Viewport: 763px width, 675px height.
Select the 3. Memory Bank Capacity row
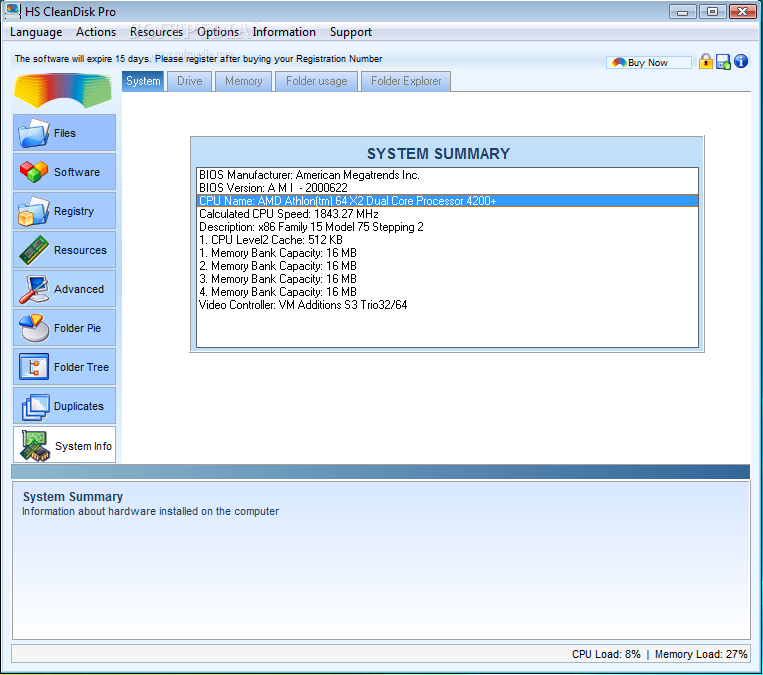coord(447,279)
